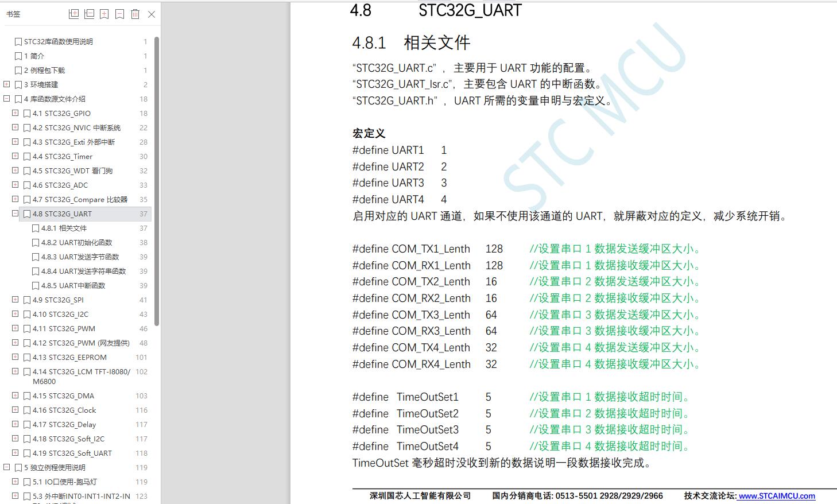Expand the 4.2 STC32G_NVIC 中断系统 bookmark
Screen dimensions: 837x504
[x=15, y=127]
